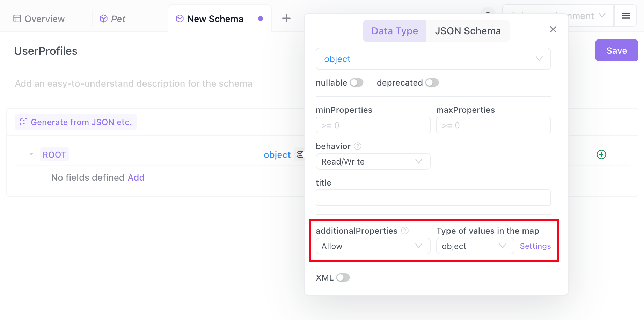Enable the nullable toggle
The width and height of the screenshot is (644, 320).
(357, 82)
